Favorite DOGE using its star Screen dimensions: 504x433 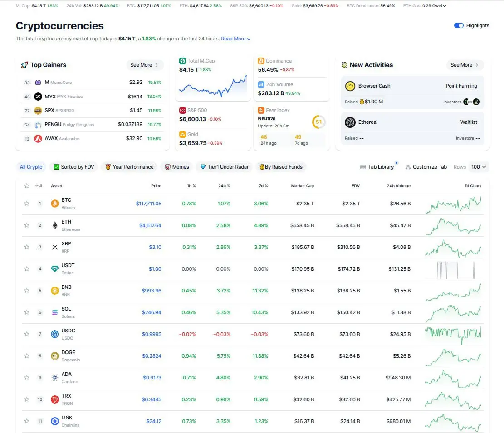(x=27, y=356)
